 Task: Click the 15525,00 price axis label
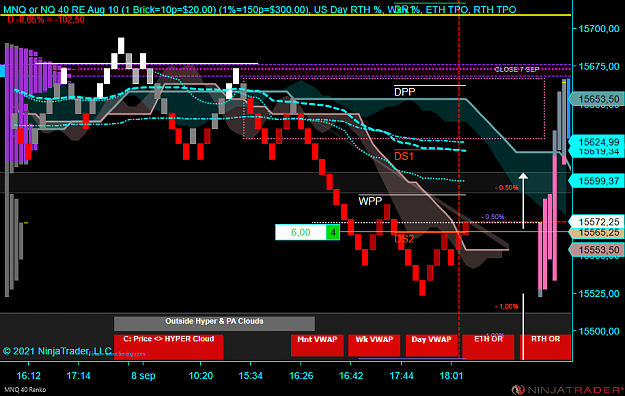click(599, 294)
